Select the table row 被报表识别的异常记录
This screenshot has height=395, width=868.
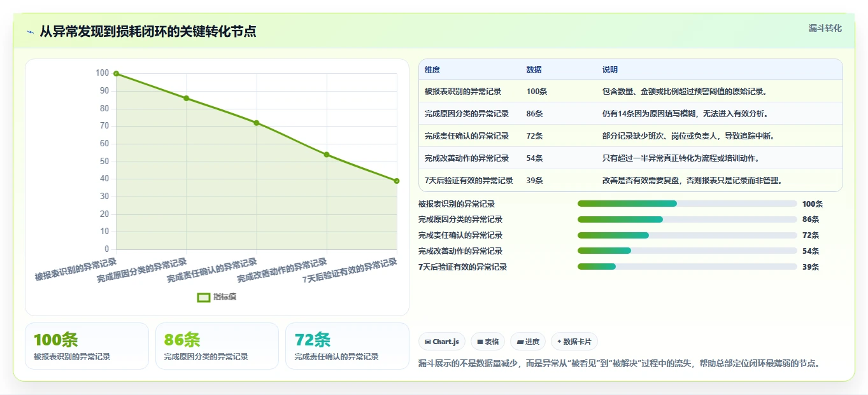click(630, 92)
